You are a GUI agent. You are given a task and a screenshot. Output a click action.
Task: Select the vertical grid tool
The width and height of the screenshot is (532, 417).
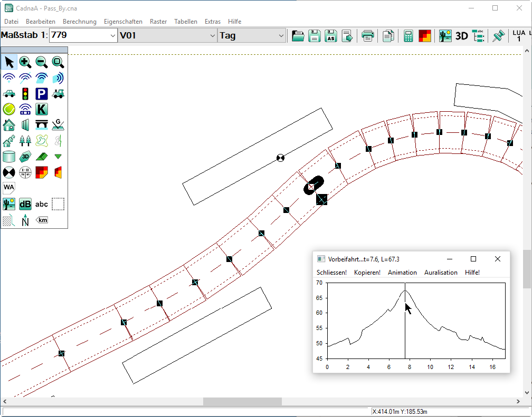[x=58, y=172]
